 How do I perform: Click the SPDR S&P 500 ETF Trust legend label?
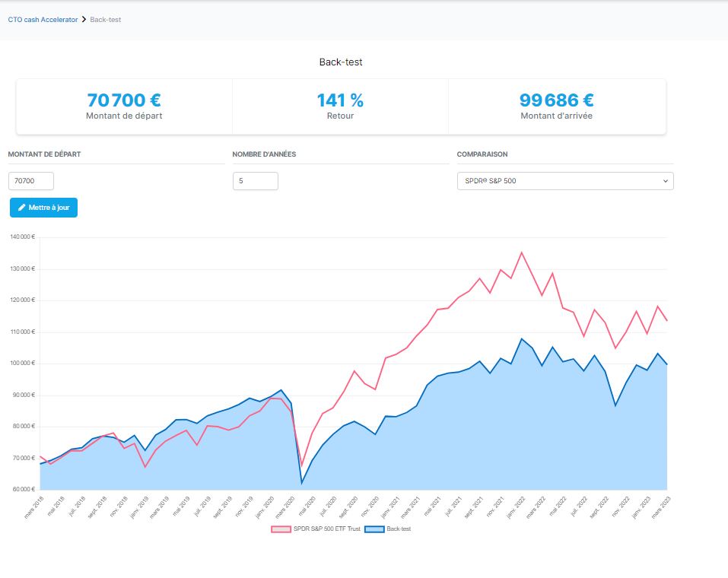(x=327, y=529)
